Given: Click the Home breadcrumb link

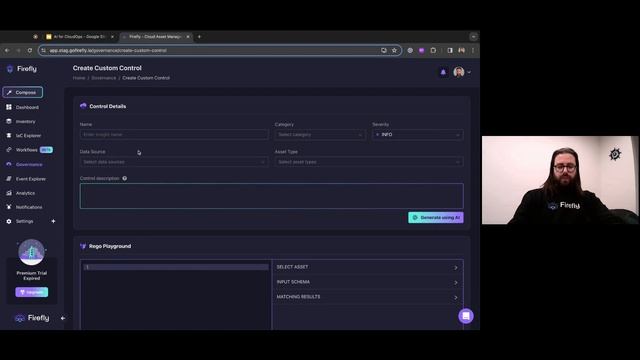Looking at the screenshot, I should tap(79, 78).
